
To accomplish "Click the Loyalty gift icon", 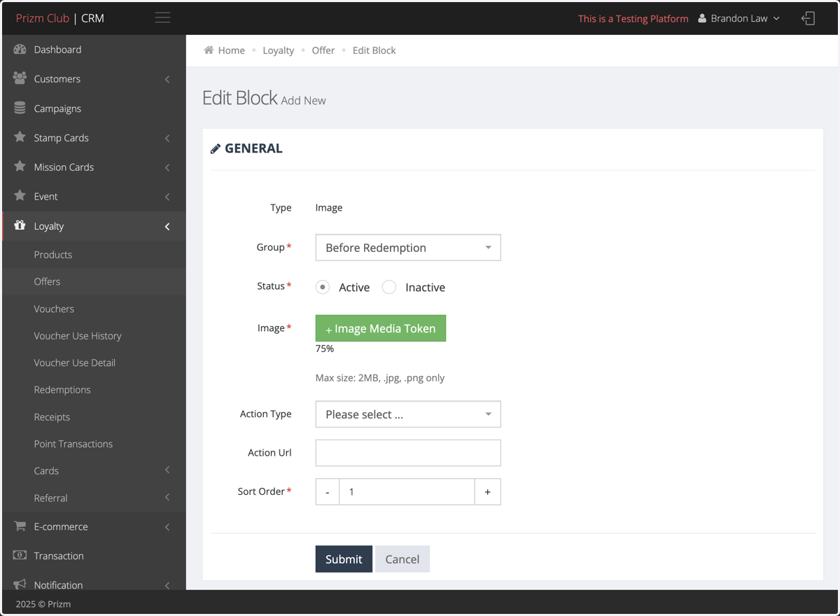I will click(x=20, y=225).
